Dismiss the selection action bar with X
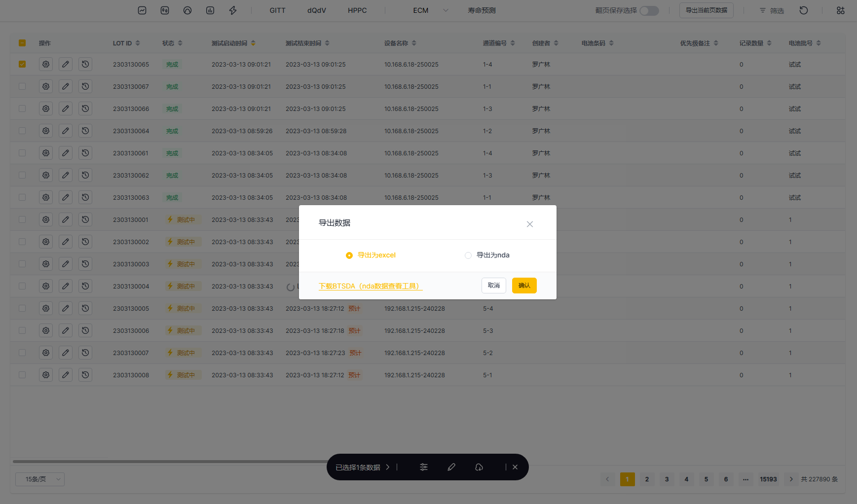 tap(515, 467)
